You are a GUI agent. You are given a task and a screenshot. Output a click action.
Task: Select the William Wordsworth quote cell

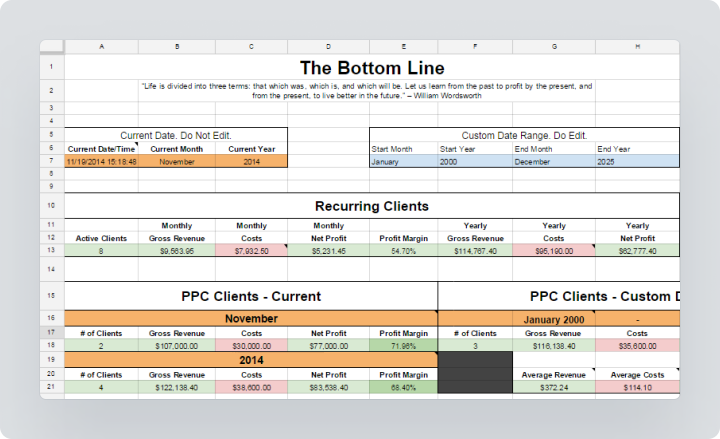(x=367, y=90)
